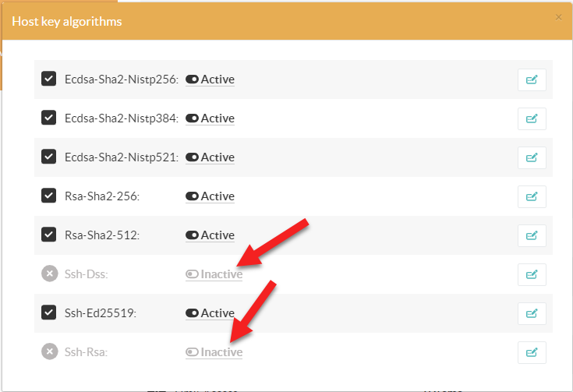This screenshot has height=392, width=573.
Task: Close the Host key algorithms dialog
Action: pos(557,17)
